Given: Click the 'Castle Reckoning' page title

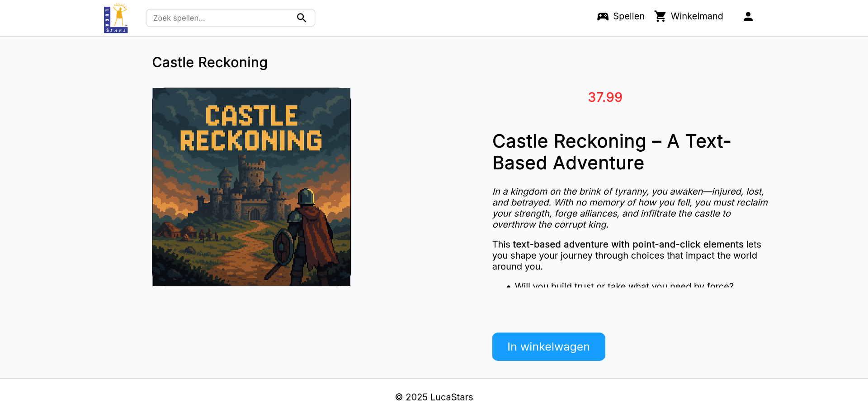Looking at the screenshot, I should coord(210,62).
